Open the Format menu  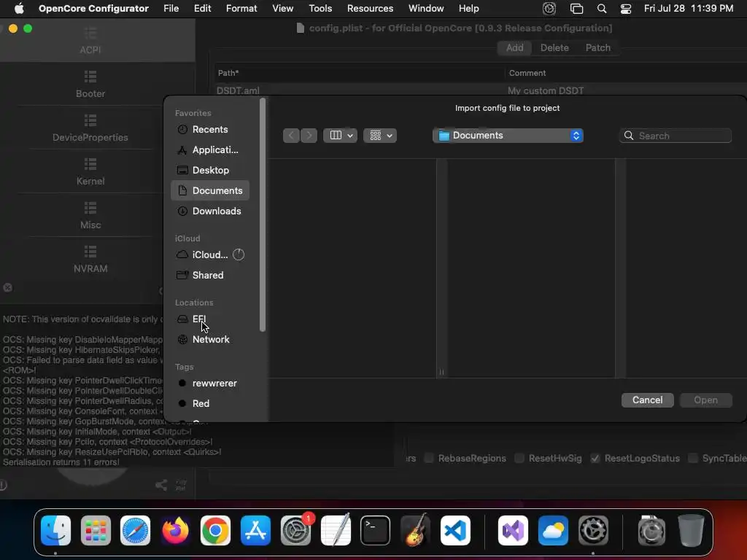point(241,9)
